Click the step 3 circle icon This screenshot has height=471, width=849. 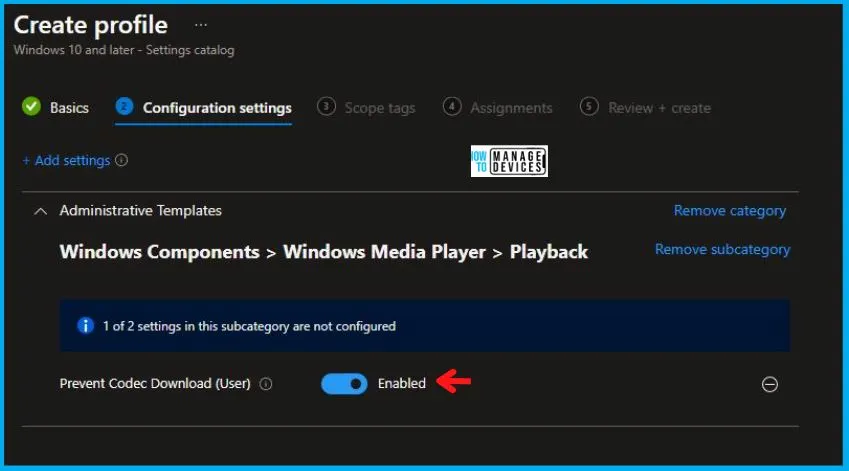coord(326,107)
